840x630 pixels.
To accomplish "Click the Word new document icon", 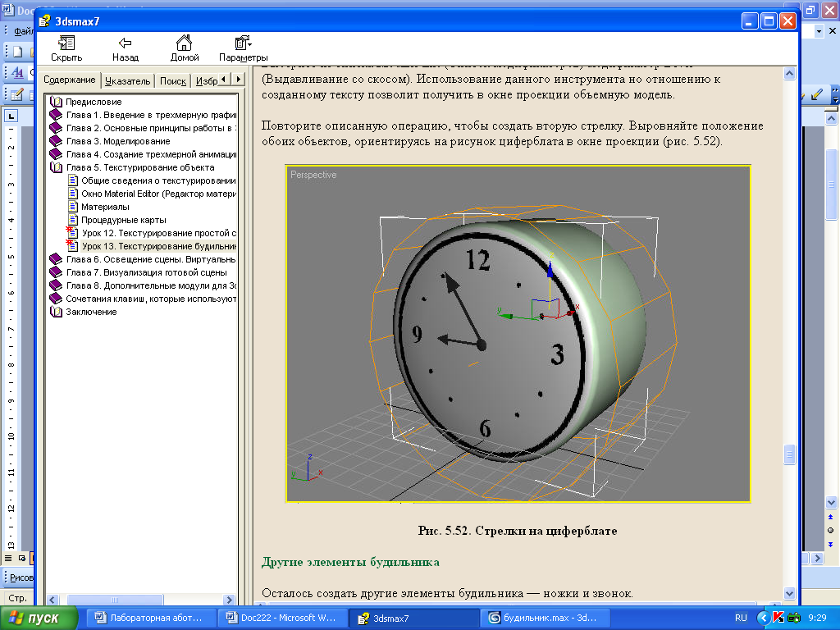I will click(x=18, y=52).
